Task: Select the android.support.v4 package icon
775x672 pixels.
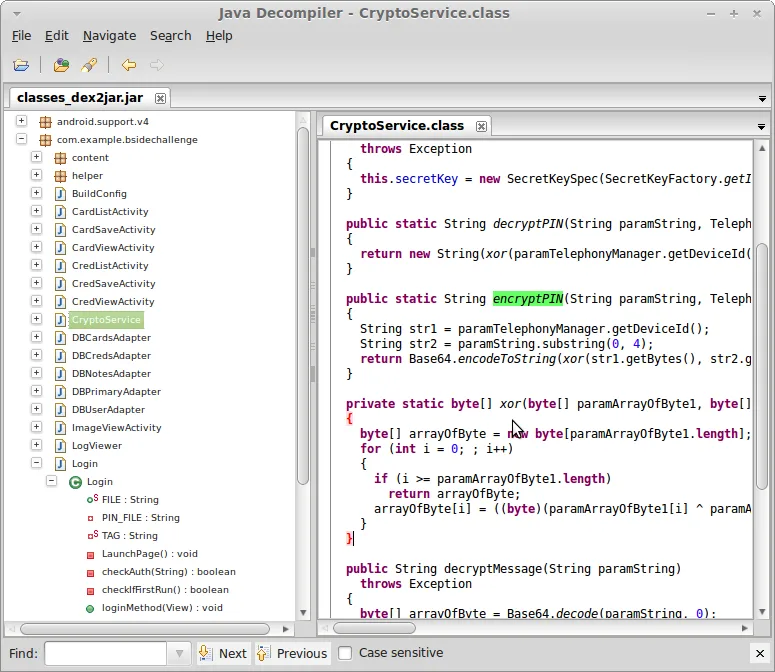Action: click(x=45, y=122)
